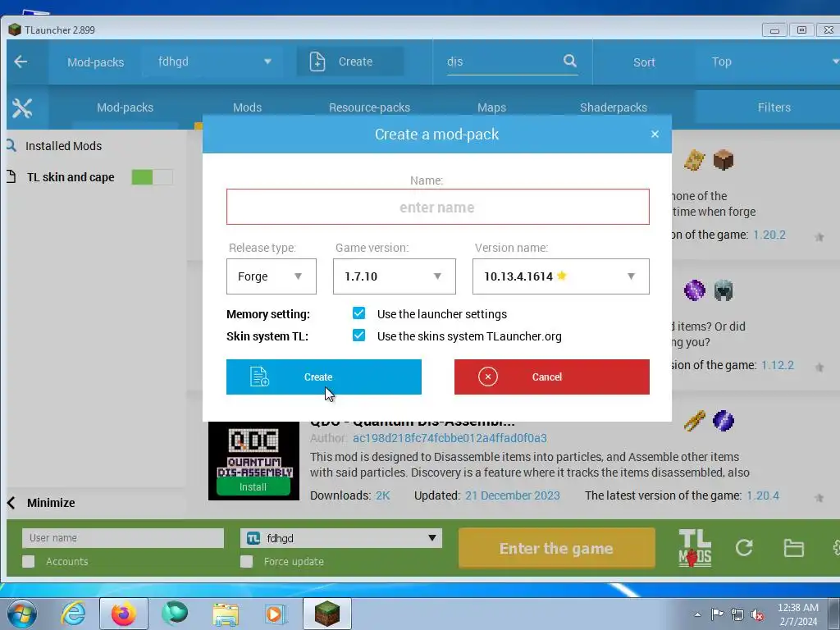Open the Game version 1.7.10 dropdown
The height and width of the screenshot is (630, 840).
pyautogui.click(x=395, y=276)
